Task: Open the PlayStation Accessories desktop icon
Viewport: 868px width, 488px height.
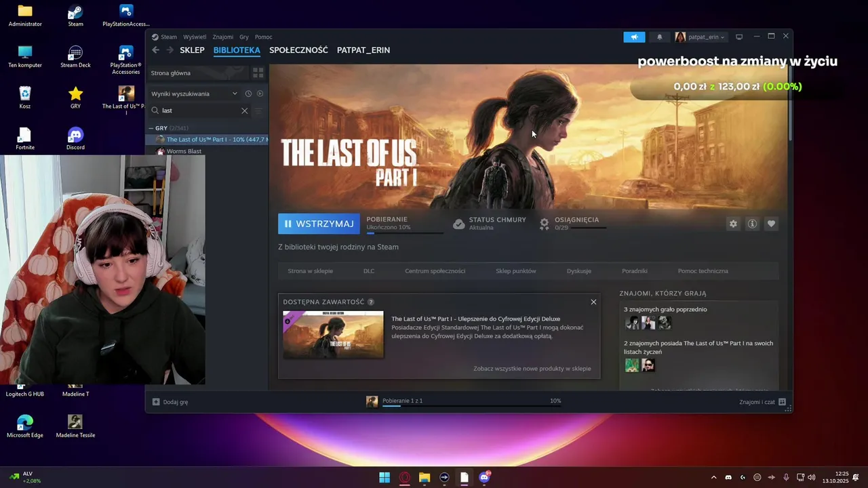Action: tap(125, 60)
